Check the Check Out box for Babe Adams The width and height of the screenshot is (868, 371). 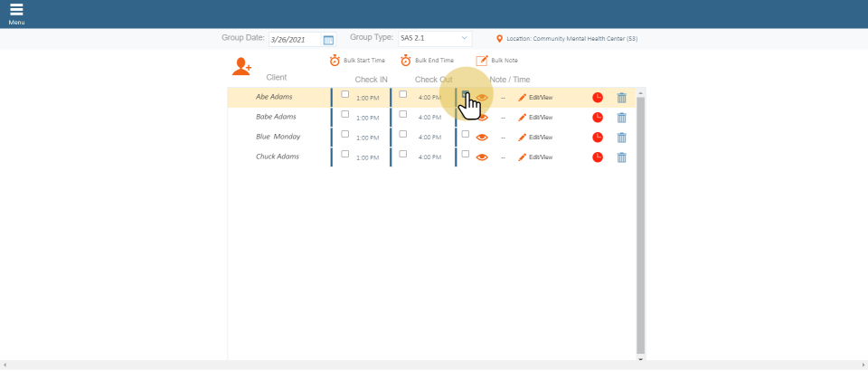pyautogui.click(x=403, y=114)
